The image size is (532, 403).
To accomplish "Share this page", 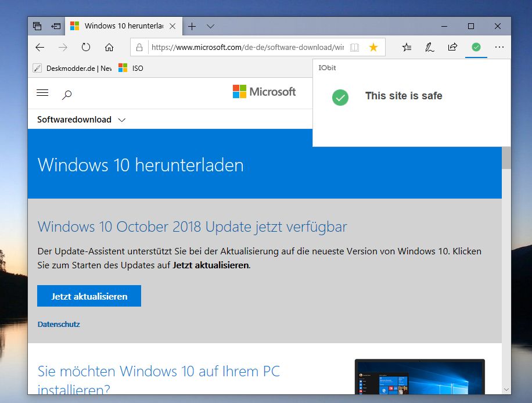I will (x=452, y=47).
